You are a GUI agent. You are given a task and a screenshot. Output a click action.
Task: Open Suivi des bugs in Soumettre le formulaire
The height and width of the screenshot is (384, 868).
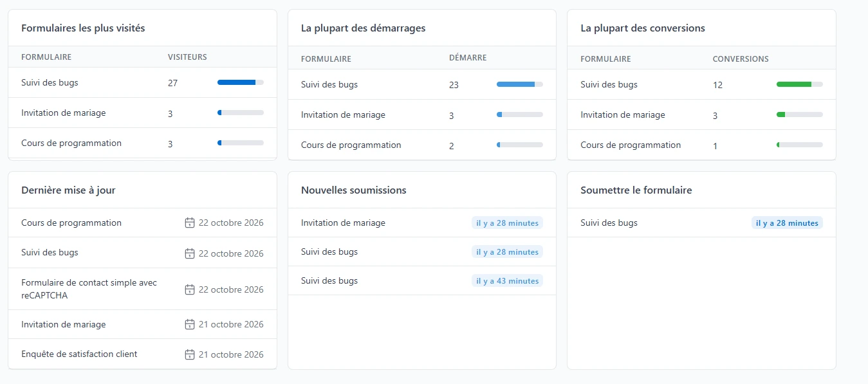pos(609,223)
